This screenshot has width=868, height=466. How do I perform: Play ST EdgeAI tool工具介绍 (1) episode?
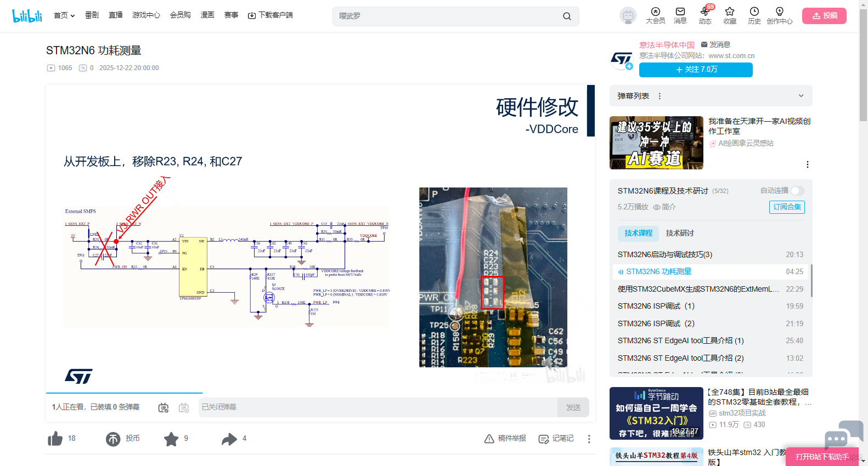coord(711,340)
